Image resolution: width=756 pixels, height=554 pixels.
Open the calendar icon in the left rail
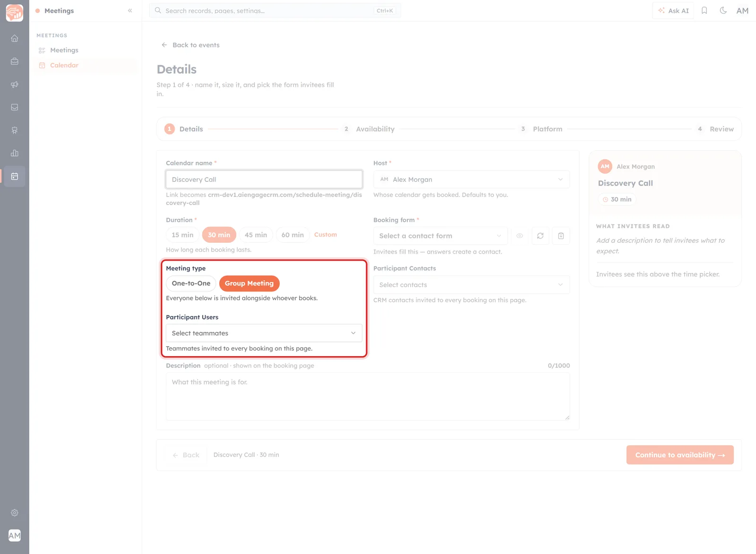pos(15,176)
